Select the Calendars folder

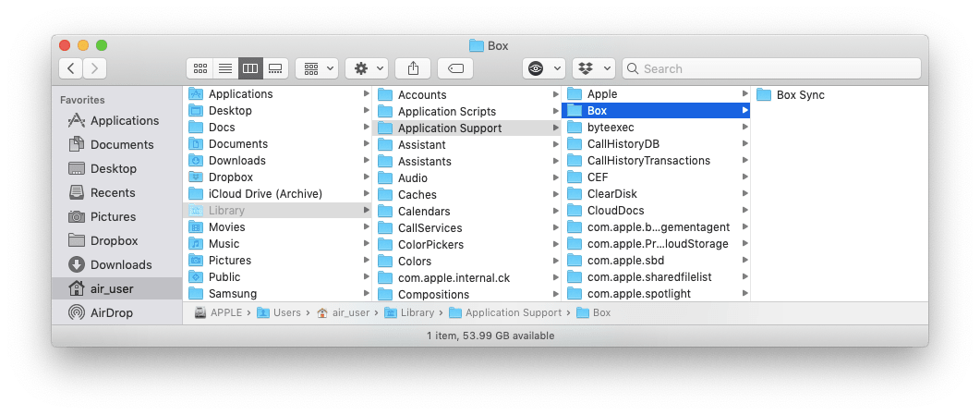coord(466,212)
